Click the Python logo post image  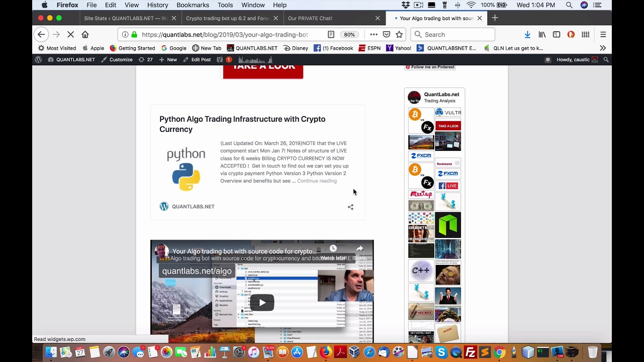pos(186,169)
